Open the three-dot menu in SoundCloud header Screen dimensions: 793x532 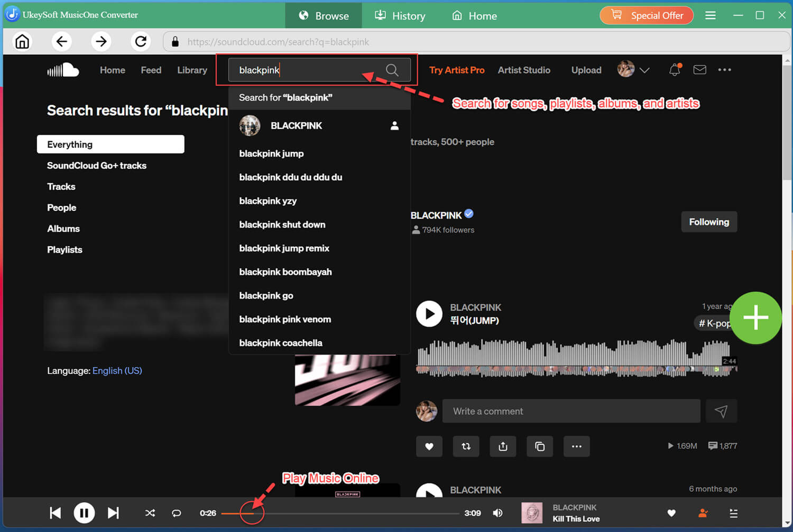pos(724,70)
